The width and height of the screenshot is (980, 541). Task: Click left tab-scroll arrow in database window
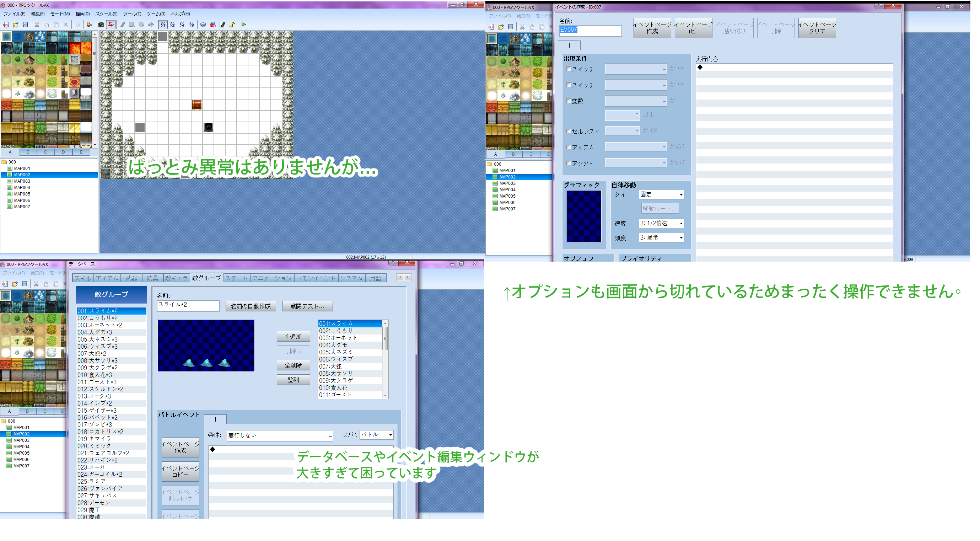399,277
